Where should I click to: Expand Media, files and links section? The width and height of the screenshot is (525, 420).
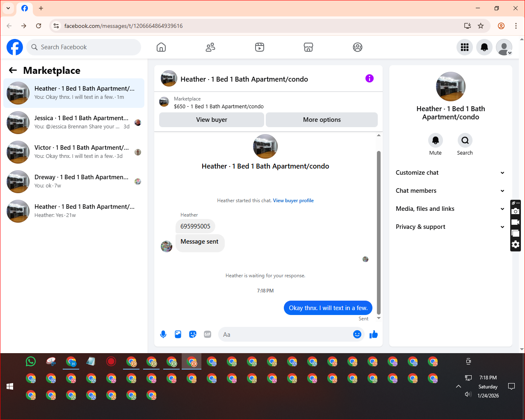450,209
